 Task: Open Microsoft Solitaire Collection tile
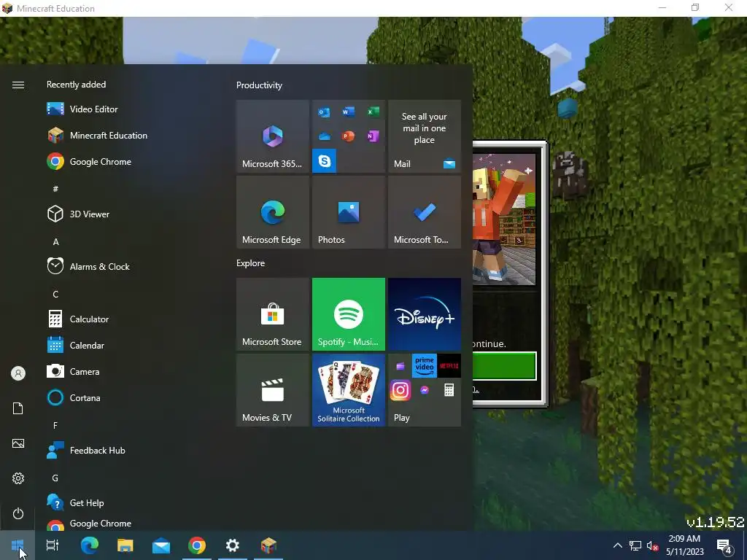pos(349,390)
